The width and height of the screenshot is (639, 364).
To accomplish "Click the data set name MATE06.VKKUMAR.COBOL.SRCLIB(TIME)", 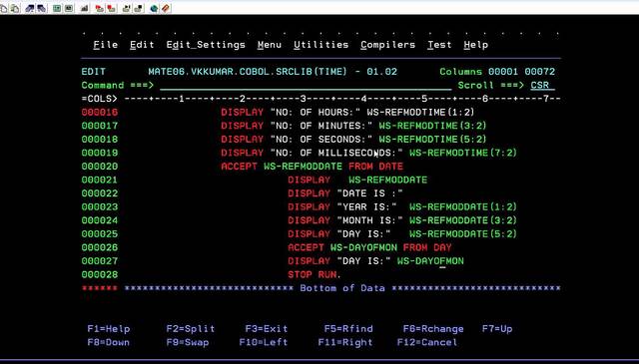I will point(248,72).
